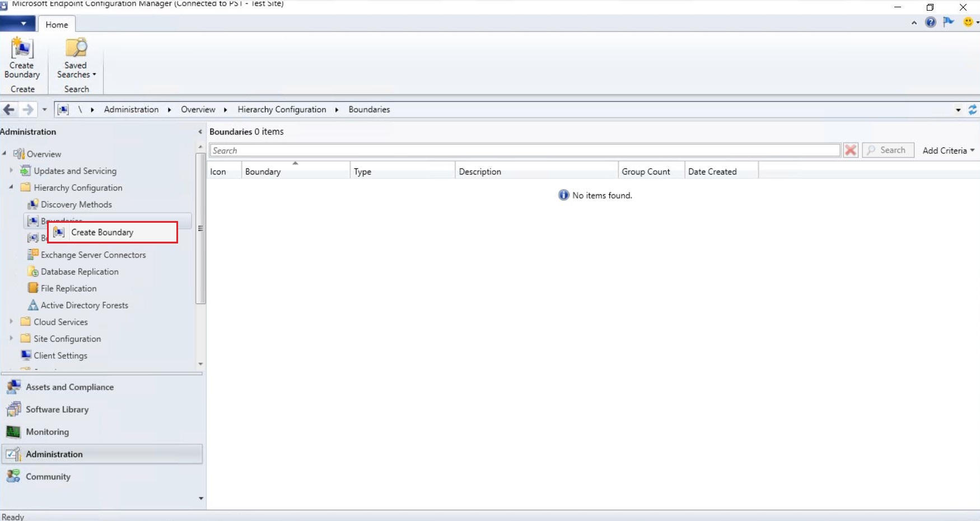Collapse the Hierarchy Configuration tree node

click(x=11, y=187)
